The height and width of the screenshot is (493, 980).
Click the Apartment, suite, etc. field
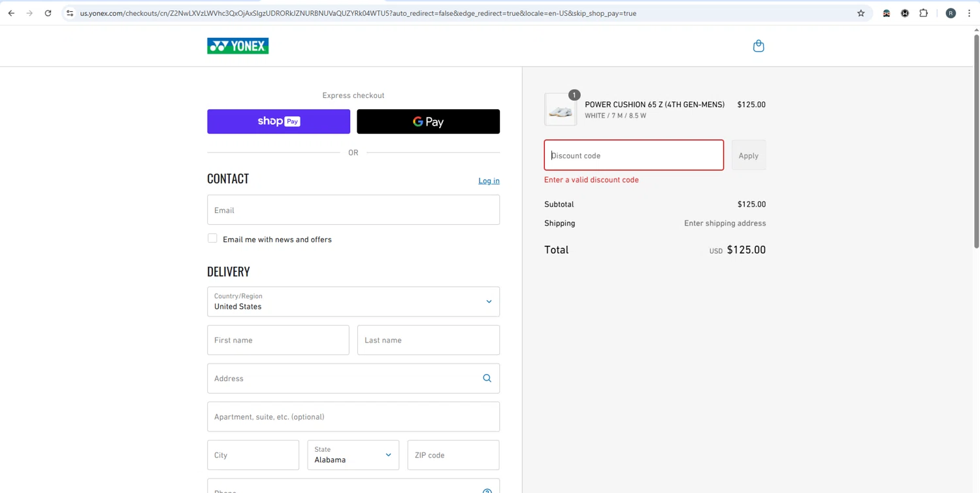353,416
